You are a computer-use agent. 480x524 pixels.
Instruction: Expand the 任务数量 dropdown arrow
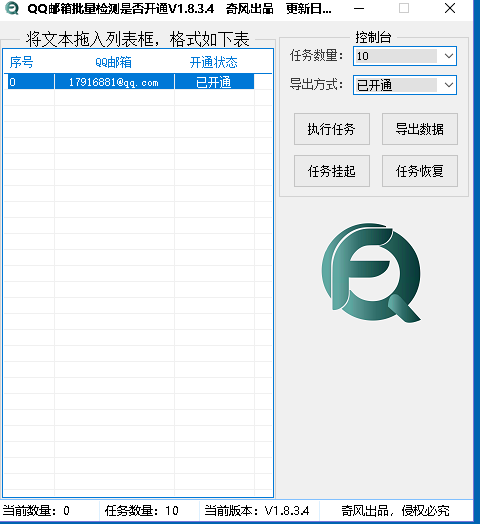click(449, 56)
